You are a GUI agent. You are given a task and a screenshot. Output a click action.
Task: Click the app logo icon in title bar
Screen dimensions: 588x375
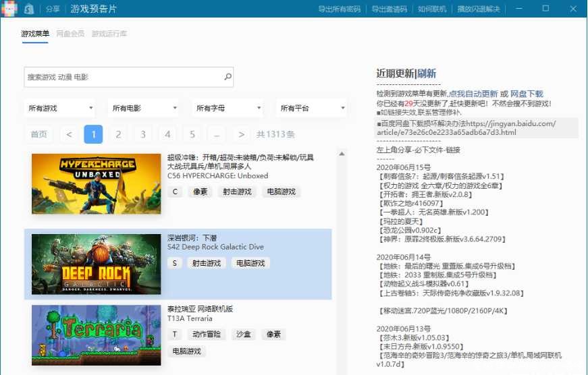9,8
